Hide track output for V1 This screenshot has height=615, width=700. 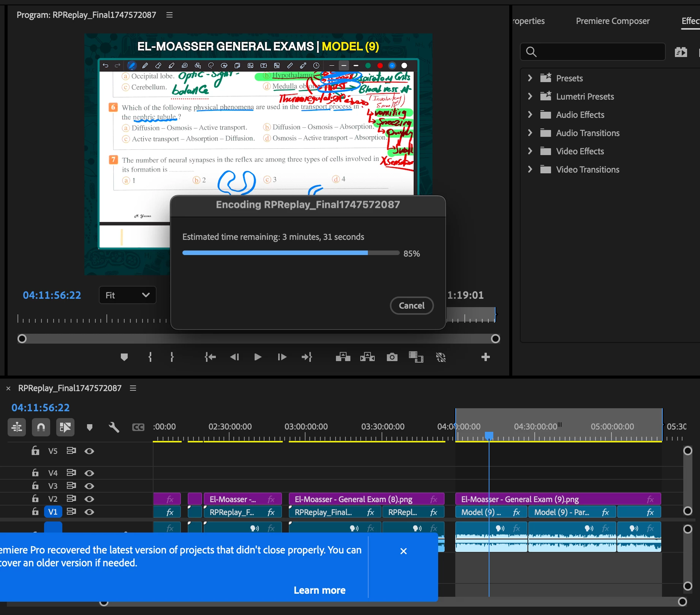pyautogui.click(x=89, y=512)
